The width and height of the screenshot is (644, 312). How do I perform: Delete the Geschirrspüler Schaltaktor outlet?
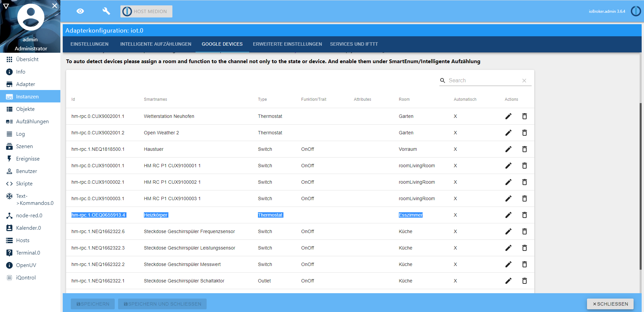coord(525,281)
